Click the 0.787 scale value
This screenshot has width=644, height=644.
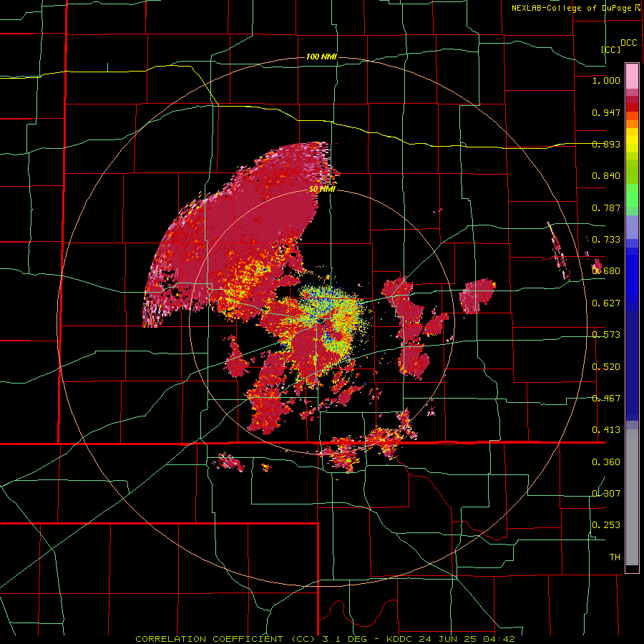click(606, 208)
